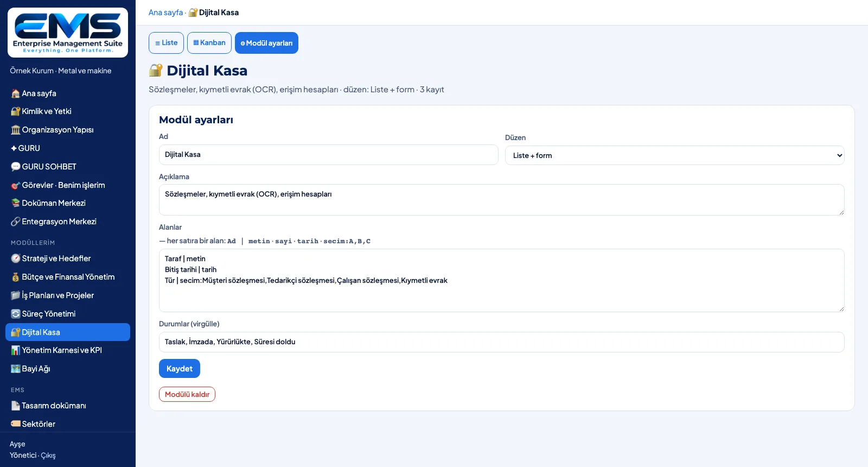Click Bütçe ve Finansal Yönetim money bag icon
Image resolution: width=868 pixels, height=467 pixels.
click(16, 277)
